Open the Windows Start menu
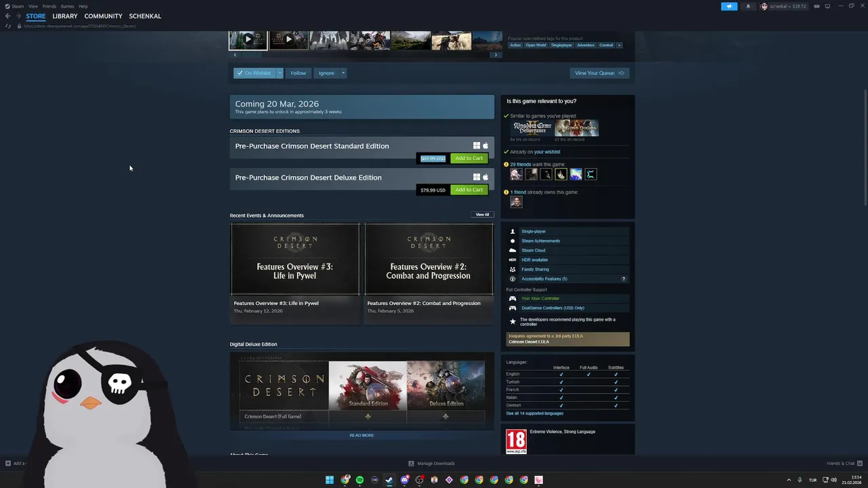The width and height of the screenshot is (868, 488). 330,480
